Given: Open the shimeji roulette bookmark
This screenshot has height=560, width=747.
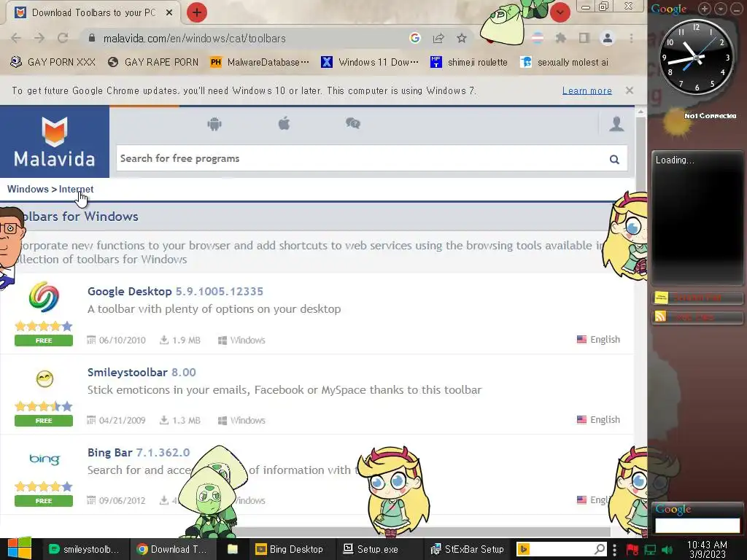Looking at the screenshot, I should (469, 62).
